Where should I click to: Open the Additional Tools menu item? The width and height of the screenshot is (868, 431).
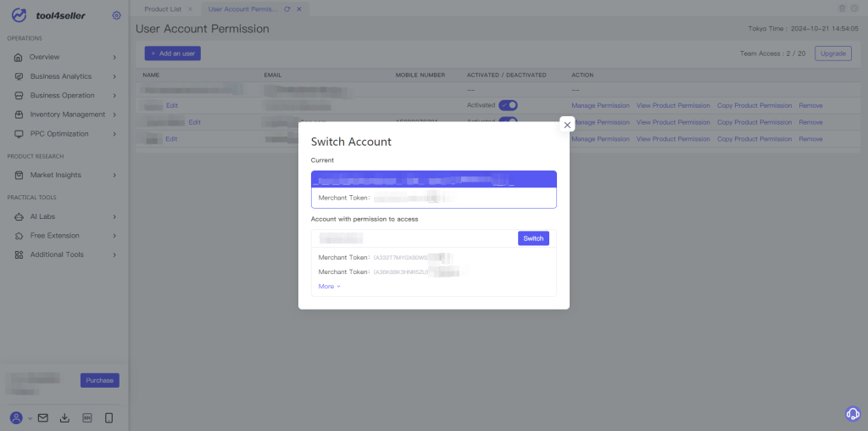57,255
